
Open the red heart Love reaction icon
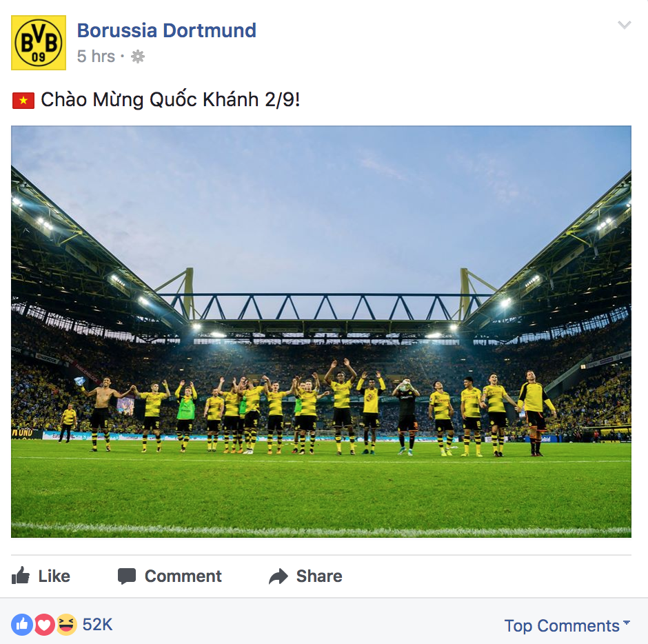(x=44, y=624)
